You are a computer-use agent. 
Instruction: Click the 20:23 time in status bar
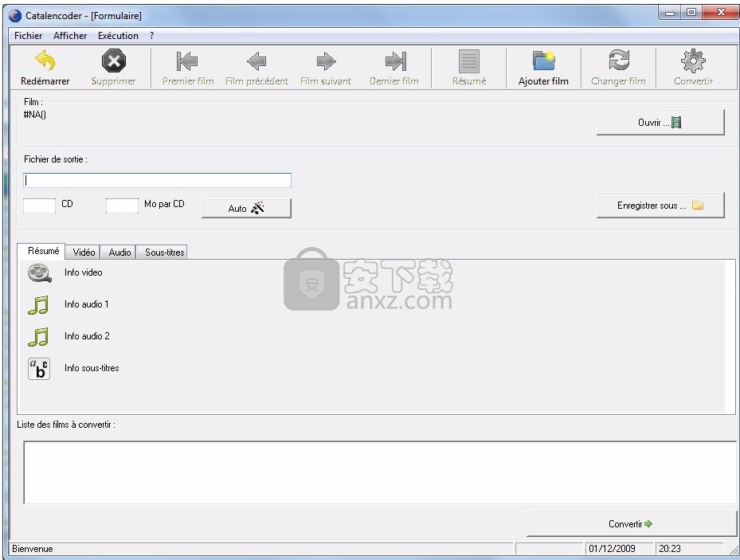(x=670, y=549)
